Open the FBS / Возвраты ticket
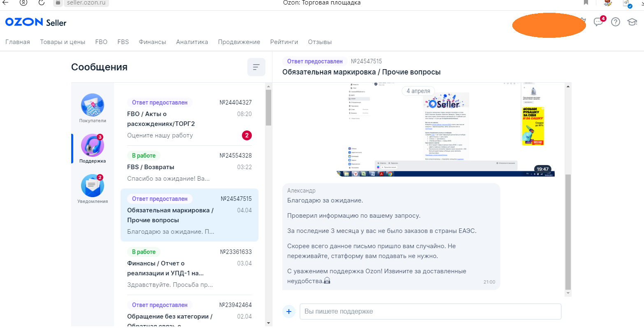The height and width of the screenshot is (328, 644). pos(189,167)
